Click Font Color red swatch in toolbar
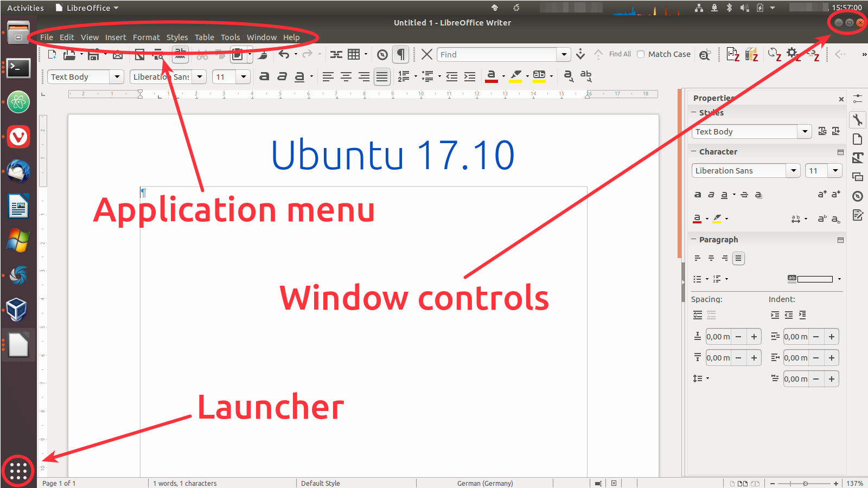 [x=492, y=77]
